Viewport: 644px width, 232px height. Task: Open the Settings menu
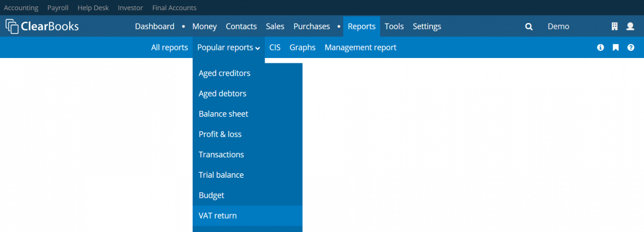(x=427, y=26)
